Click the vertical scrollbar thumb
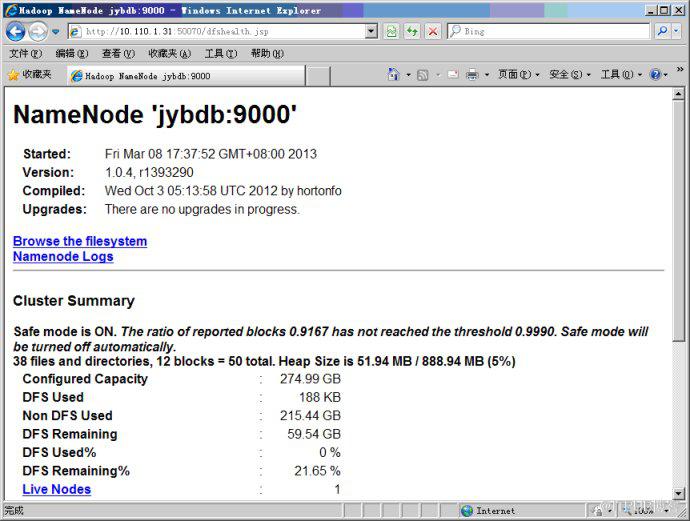 tap(679, 220)
